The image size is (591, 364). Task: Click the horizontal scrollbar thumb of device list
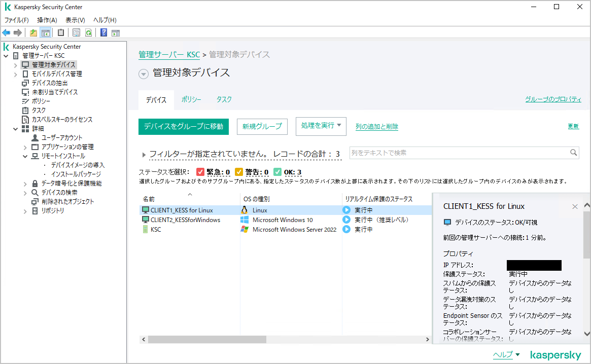tap(207, 340)
